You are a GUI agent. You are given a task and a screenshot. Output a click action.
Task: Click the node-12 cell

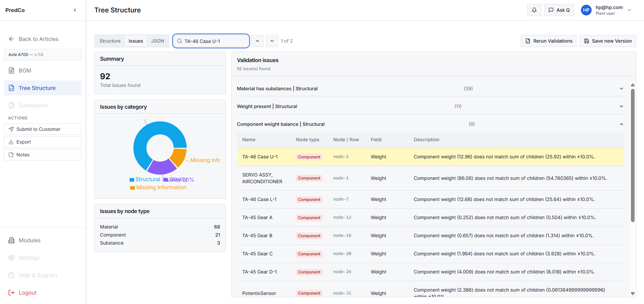click(342, 217)
